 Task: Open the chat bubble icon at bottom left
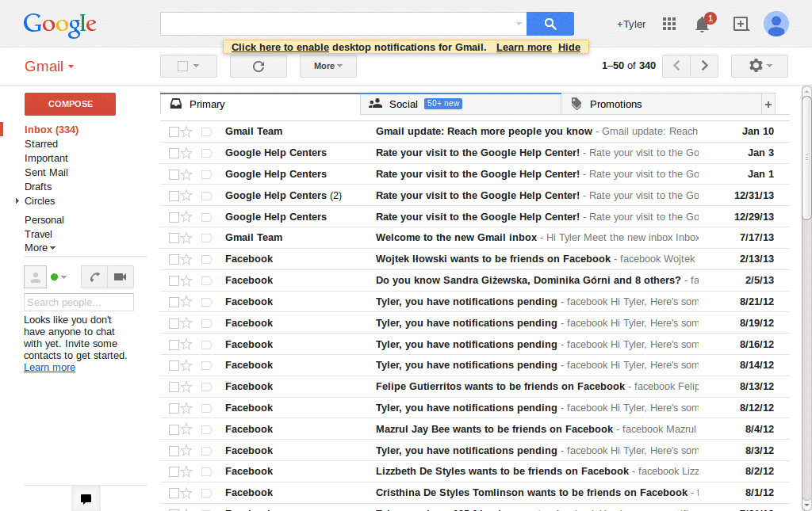point(86,498)
